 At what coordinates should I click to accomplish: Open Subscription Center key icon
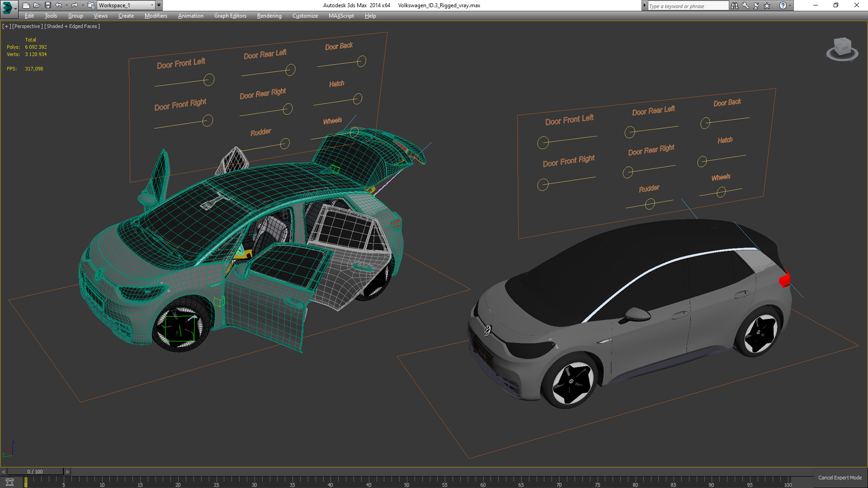(745, 5)
